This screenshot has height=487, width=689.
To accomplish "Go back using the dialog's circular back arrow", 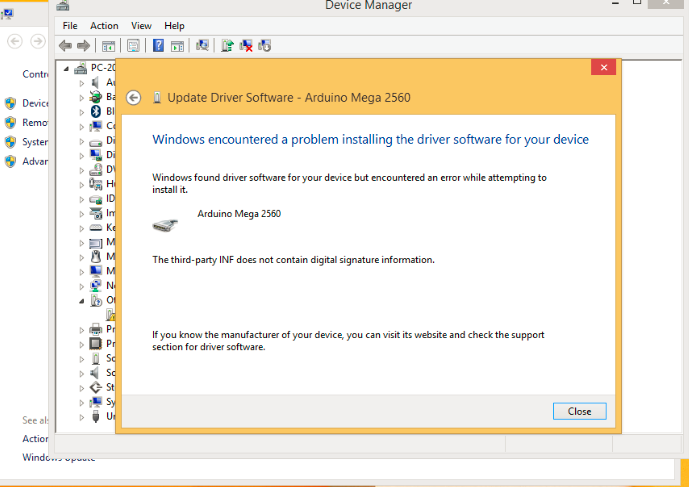I will click(x=134, y=98).
